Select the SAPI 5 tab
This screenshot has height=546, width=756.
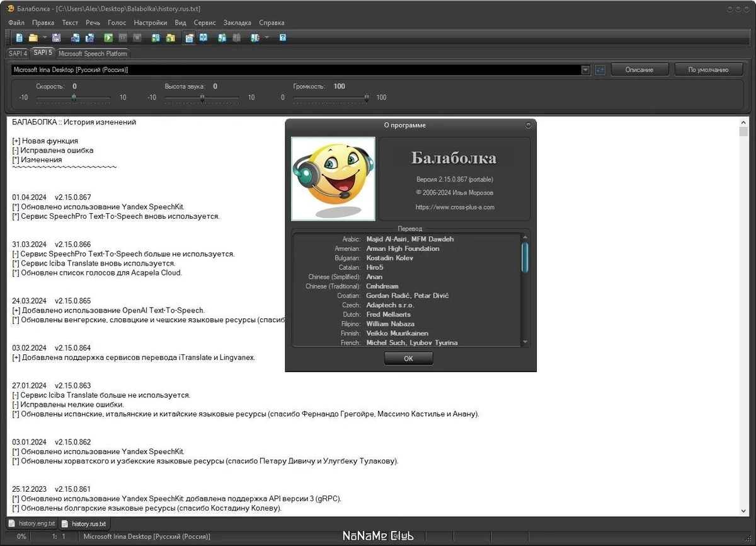coord(43,53)
